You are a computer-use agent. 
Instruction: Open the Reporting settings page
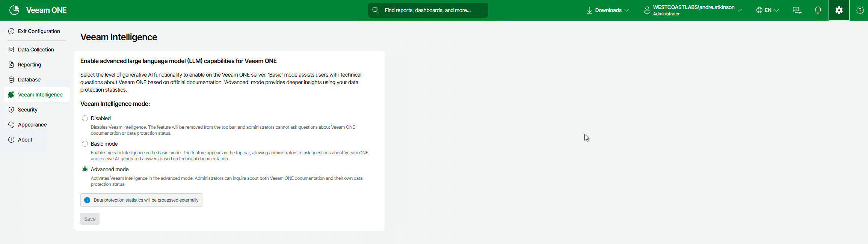(x=29, y=65)
